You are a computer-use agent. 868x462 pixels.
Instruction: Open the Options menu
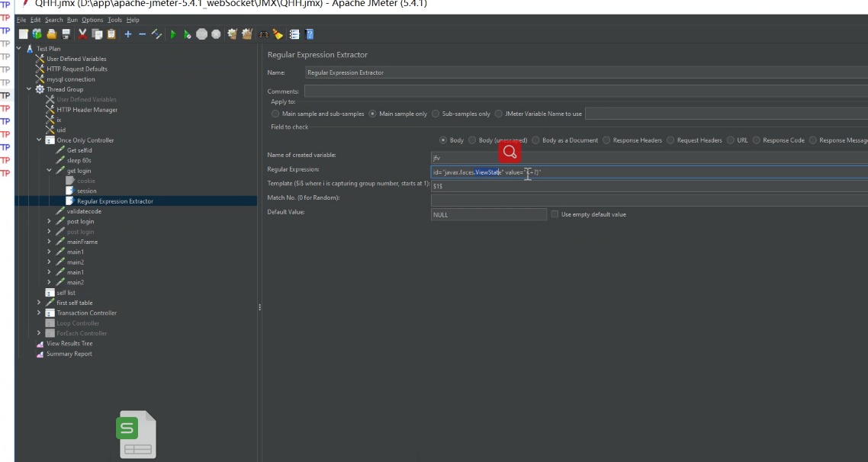click(92, 20)
